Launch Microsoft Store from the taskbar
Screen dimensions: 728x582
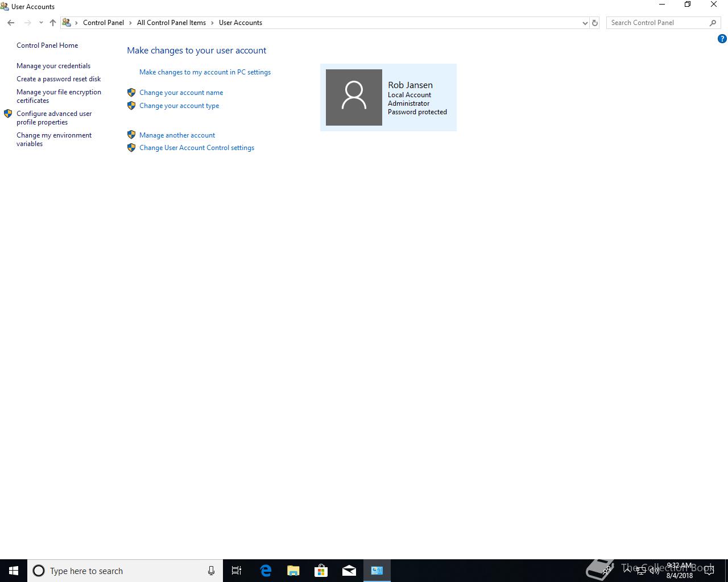pos(321,571)
